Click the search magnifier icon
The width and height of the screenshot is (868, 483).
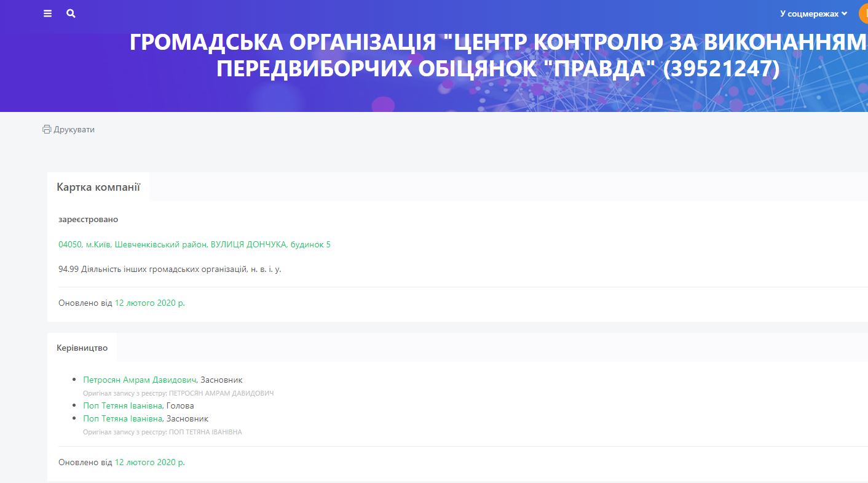(71, 14)
